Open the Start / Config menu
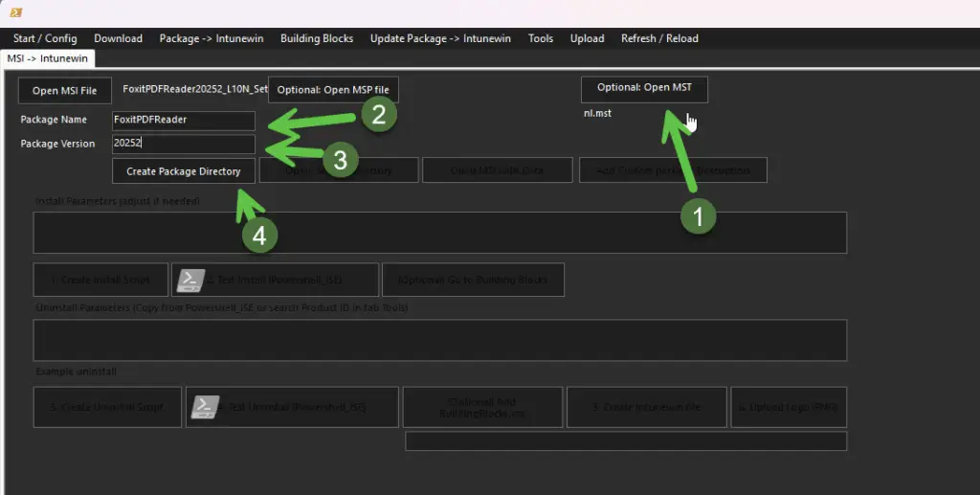The width and height of the screenshot is (980, 495). tap(45, 38)
